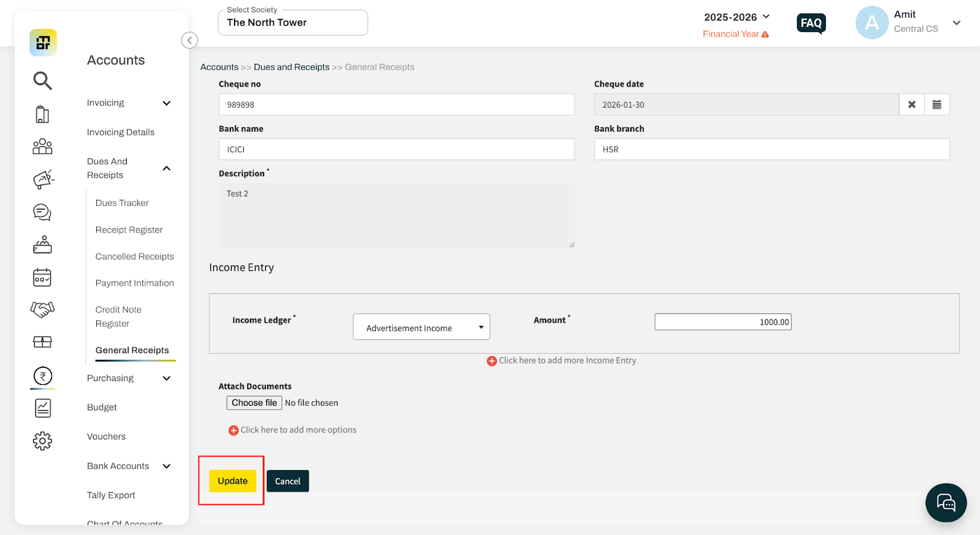Open the residents group icon
The image size is (980, 535).
(42, 146)
